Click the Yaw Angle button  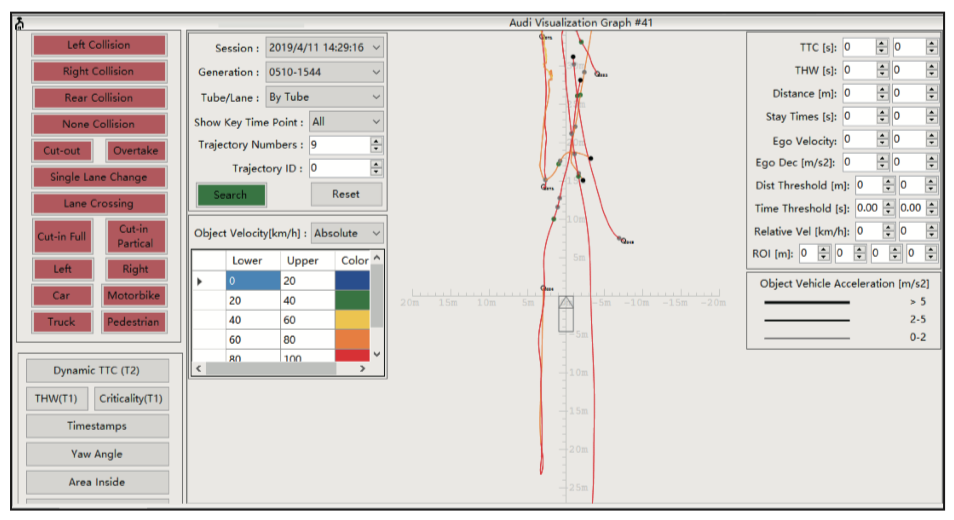(x=97, y=454)
